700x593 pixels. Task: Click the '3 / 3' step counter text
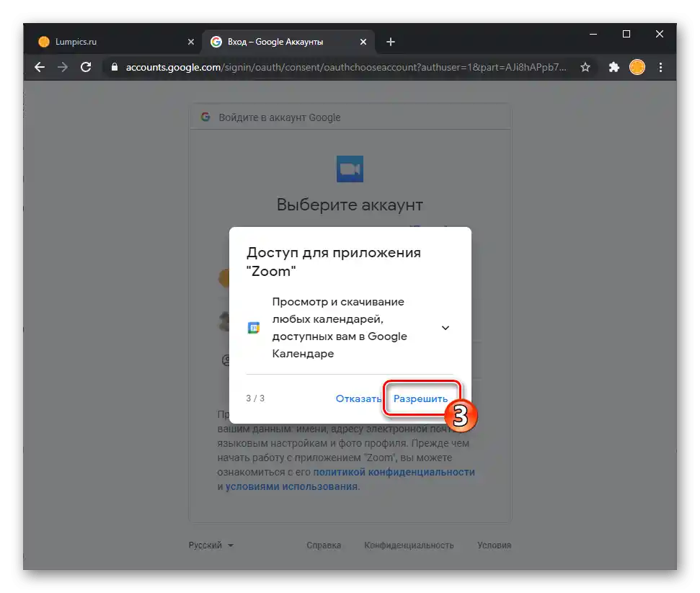click(255, 398)
